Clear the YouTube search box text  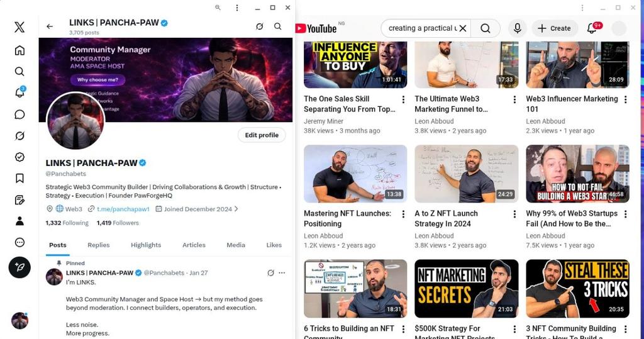point(463,28)
